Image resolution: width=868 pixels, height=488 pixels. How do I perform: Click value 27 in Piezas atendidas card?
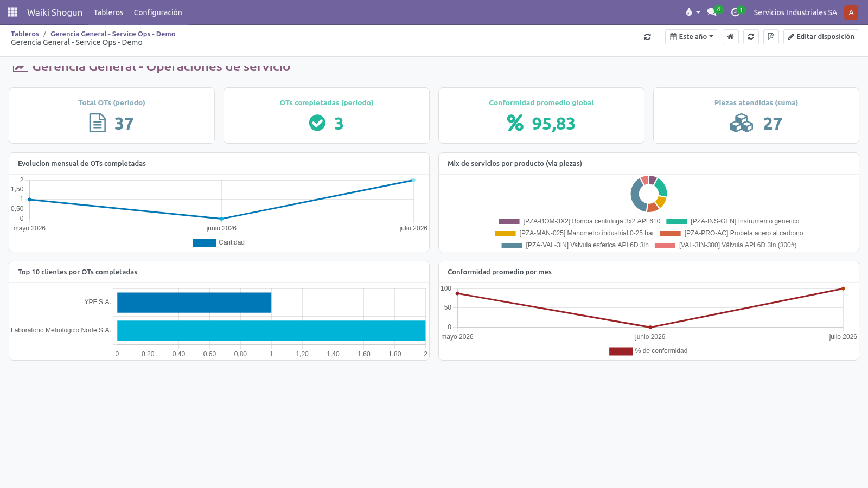[x=773, y=124]
